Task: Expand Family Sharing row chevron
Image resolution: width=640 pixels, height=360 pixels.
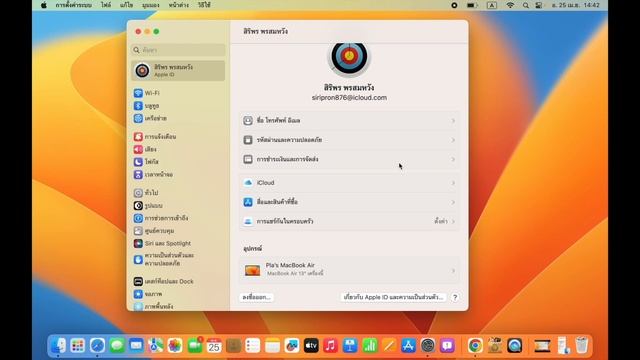Action: pyautogui.click(x=453, y=221)
